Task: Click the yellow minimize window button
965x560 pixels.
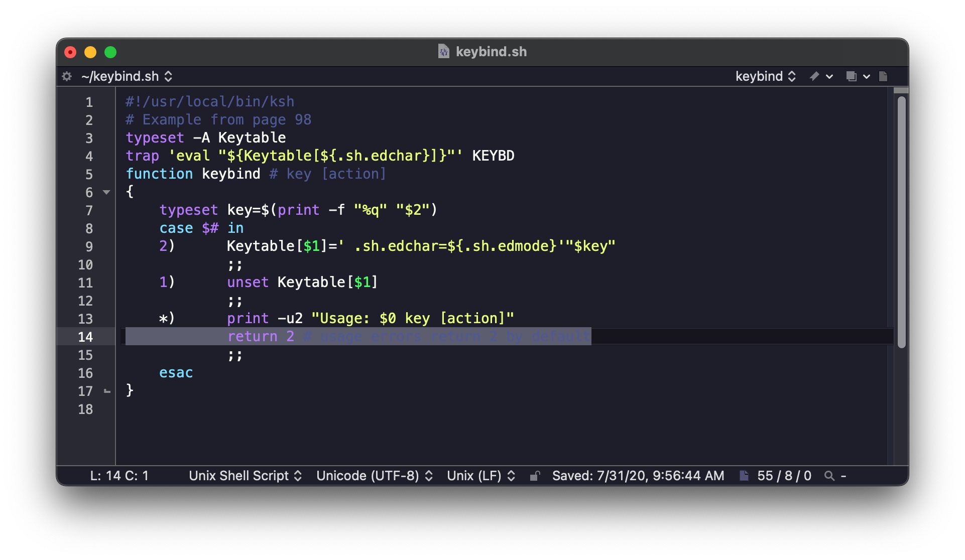Action: click(90, 52)
